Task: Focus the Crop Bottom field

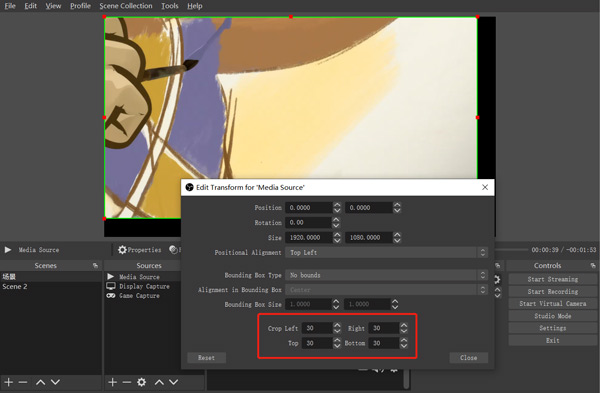Action: [x=384, y=343]
